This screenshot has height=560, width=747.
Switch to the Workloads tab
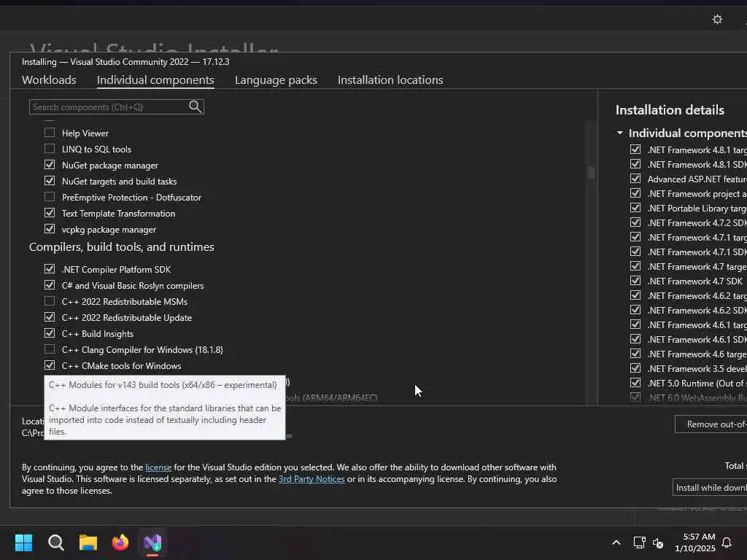pos(49,80)
